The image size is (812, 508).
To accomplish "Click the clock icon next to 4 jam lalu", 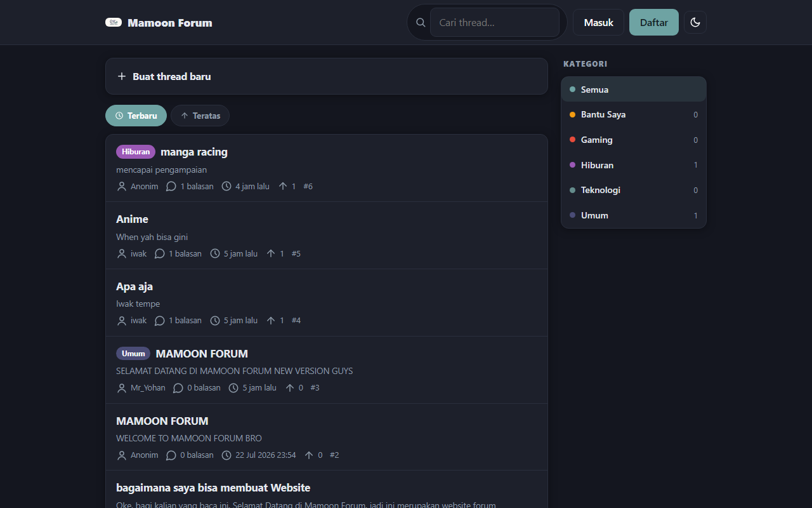I will pos(226,186).
